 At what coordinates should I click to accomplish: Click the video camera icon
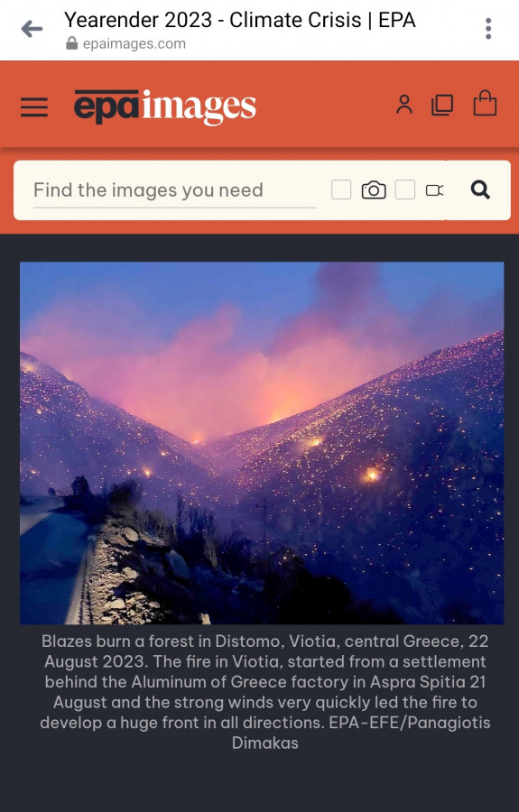434,190
